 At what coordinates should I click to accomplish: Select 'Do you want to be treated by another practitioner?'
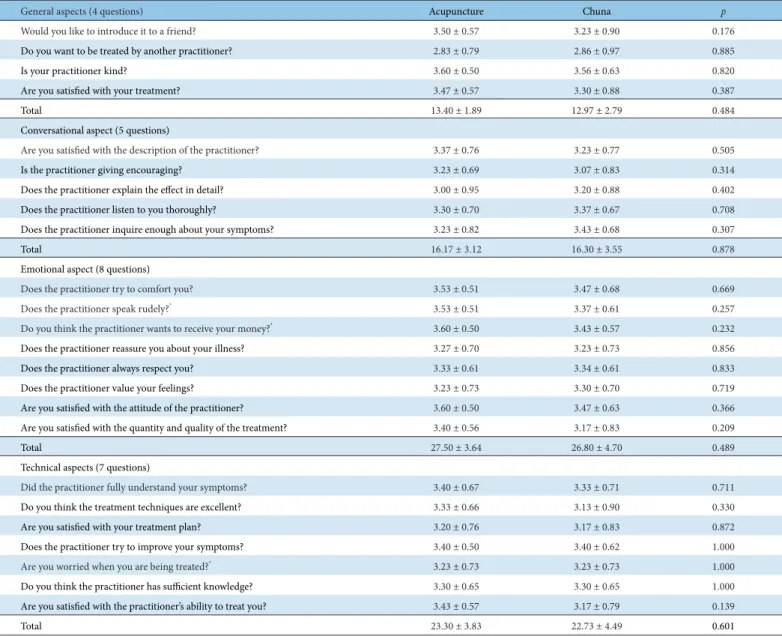coord(126,51)
